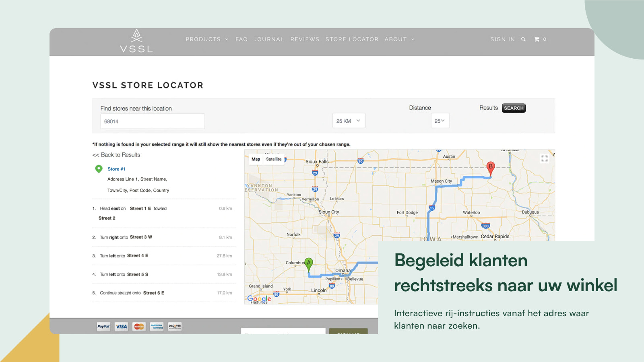644x362 pixels.
Task: Click Lincoln label on the map
Action: [x=319, y=290]
